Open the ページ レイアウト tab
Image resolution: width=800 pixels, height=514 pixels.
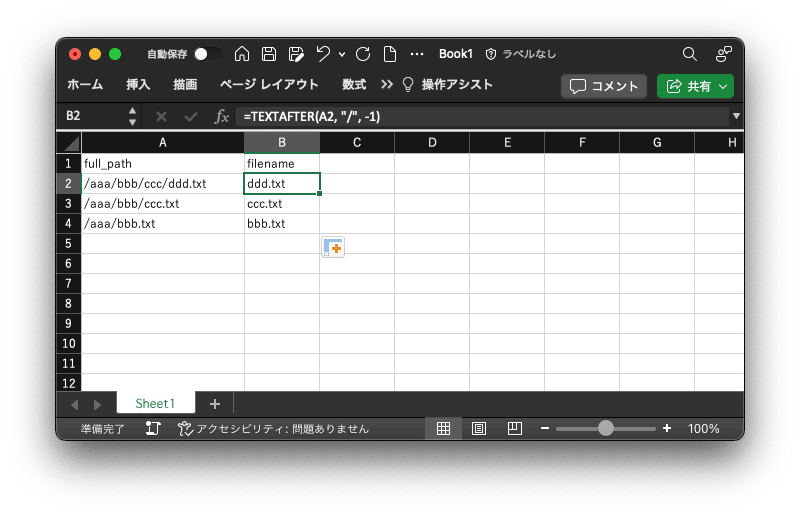[269, 85]
